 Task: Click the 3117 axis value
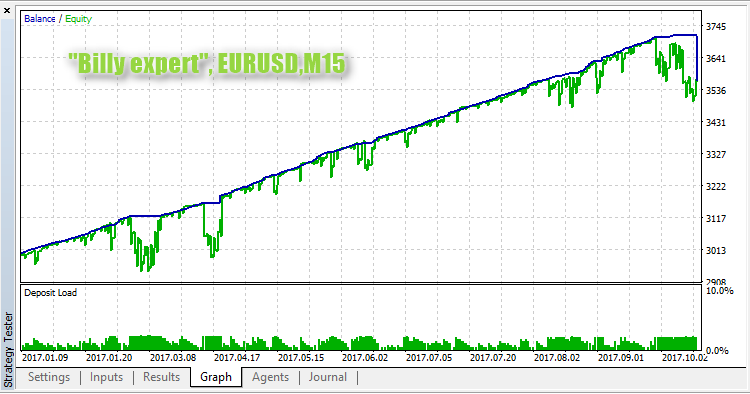point(716,219)
